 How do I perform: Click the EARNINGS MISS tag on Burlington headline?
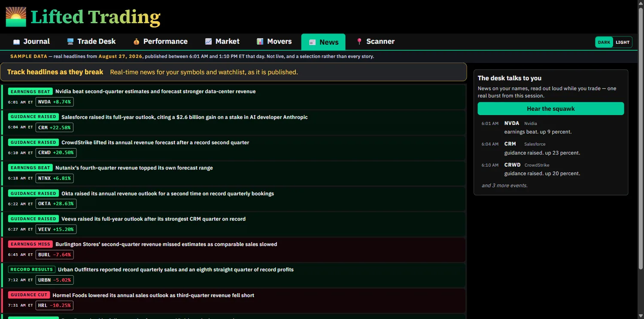tap(30, 244)
